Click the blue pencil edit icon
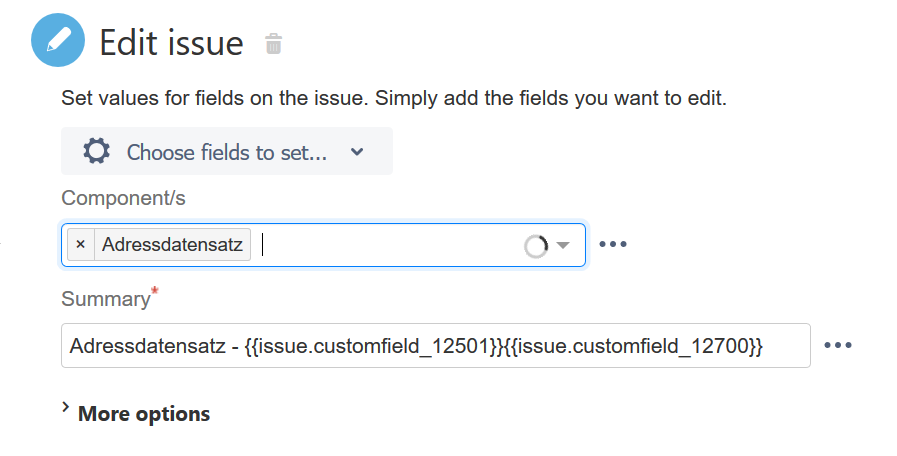Screen dimensions: 897x456 click(x=58, y=43)
